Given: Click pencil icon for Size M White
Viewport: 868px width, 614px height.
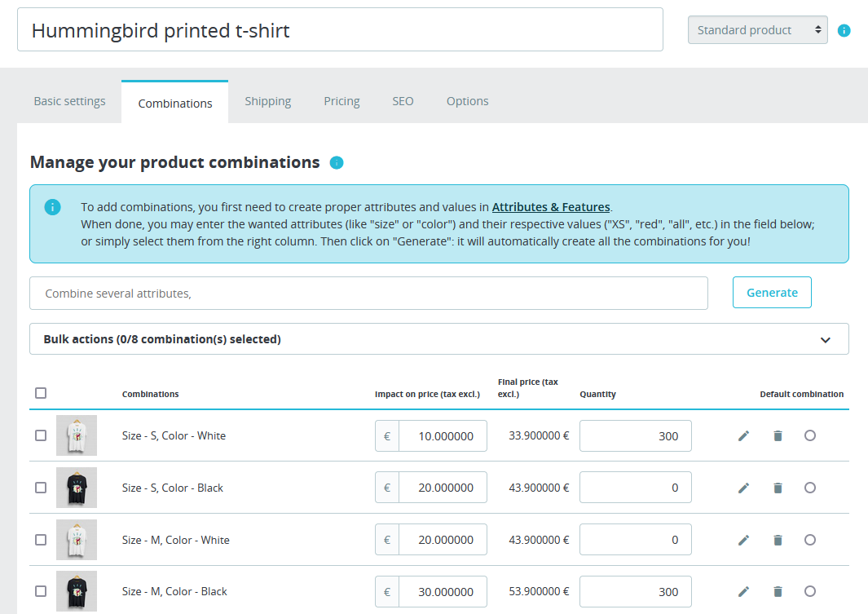Looking at the screenshot, I should (x=743, y=540).
